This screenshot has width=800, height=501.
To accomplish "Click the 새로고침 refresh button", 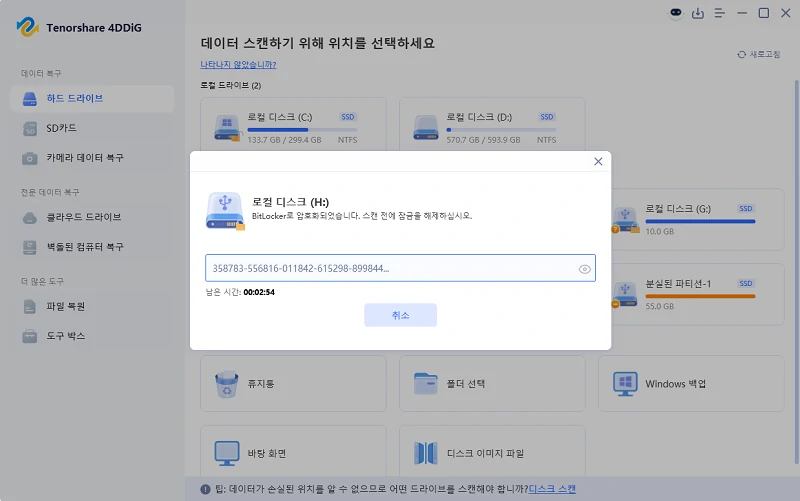I will (x=759, y=54).
